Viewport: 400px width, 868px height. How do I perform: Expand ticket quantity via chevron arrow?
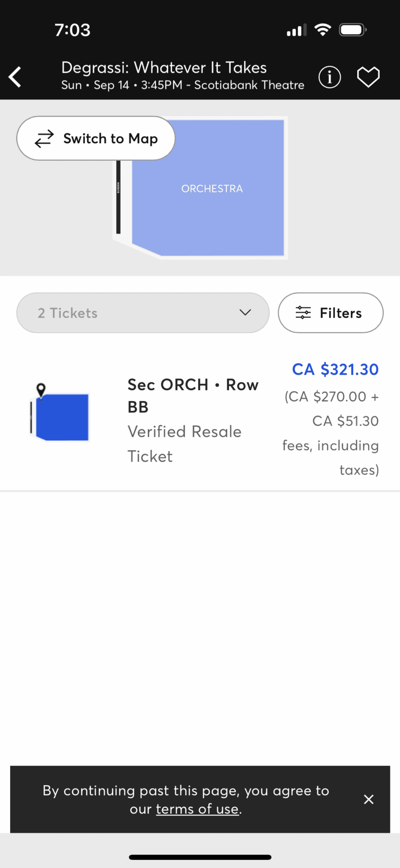pyautogui.click(x=245, y=312)
